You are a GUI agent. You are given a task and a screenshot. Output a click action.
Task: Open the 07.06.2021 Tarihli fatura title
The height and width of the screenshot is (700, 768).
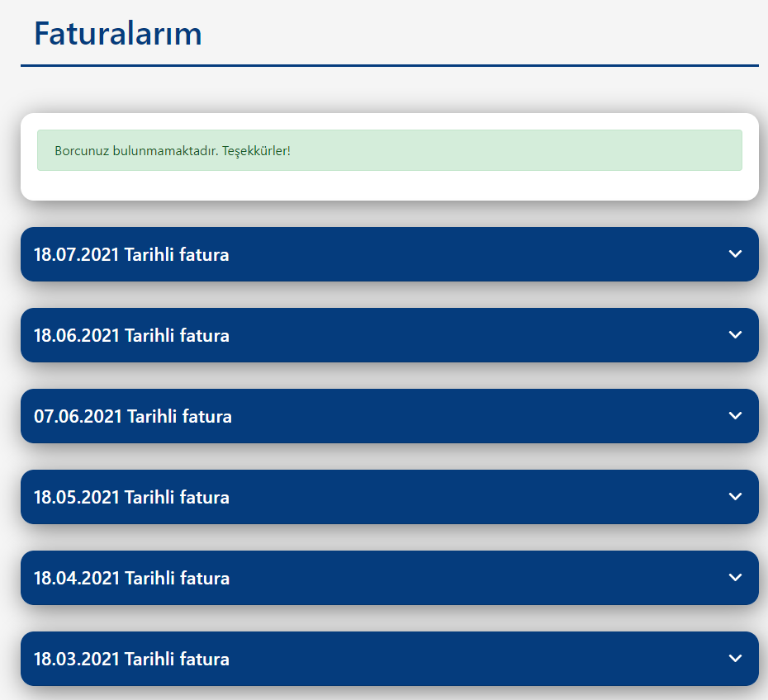coord(133,416)
